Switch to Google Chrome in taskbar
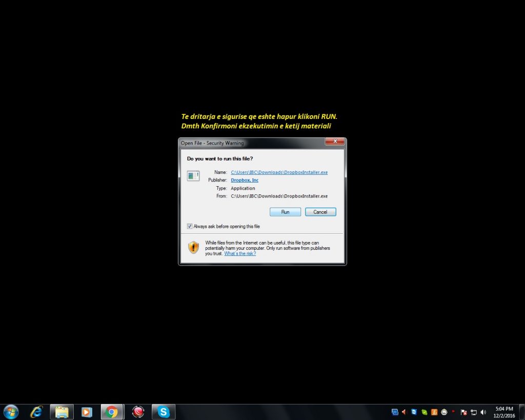 (x=112, y=412)
